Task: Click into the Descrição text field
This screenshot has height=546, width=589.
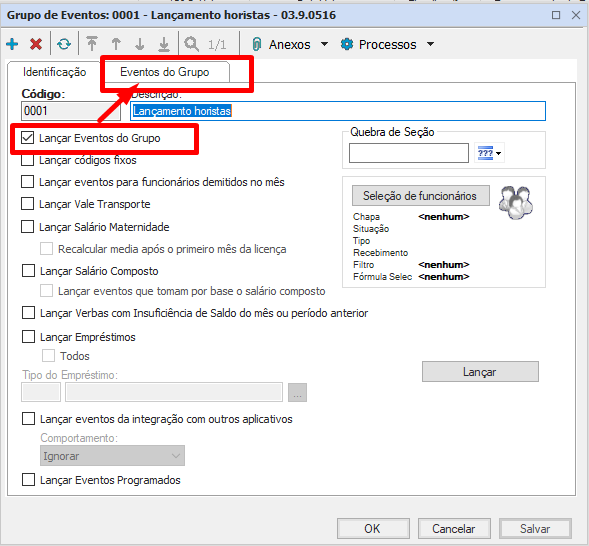Action: [x=338, y=111]
